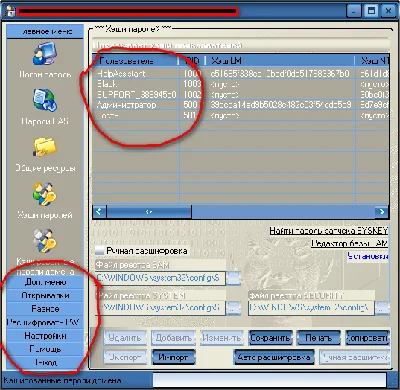Image resolution: width=400 pixels, height=390 pixels.
Task: Sort by the RID column header
Action: 192,61
